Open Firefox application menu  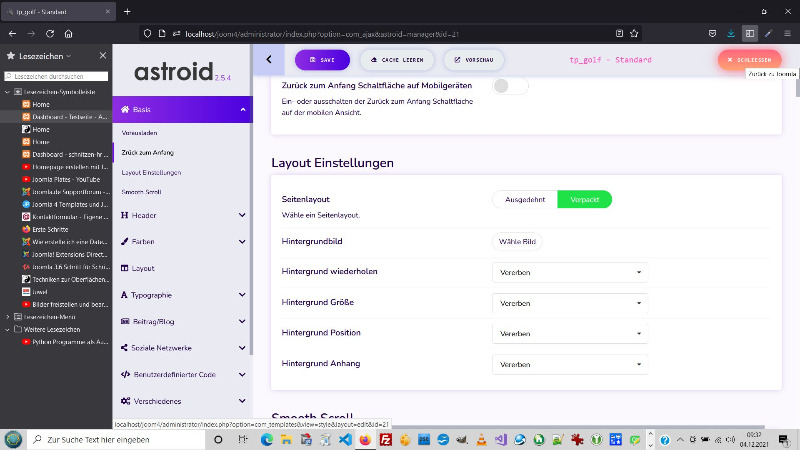787,34
